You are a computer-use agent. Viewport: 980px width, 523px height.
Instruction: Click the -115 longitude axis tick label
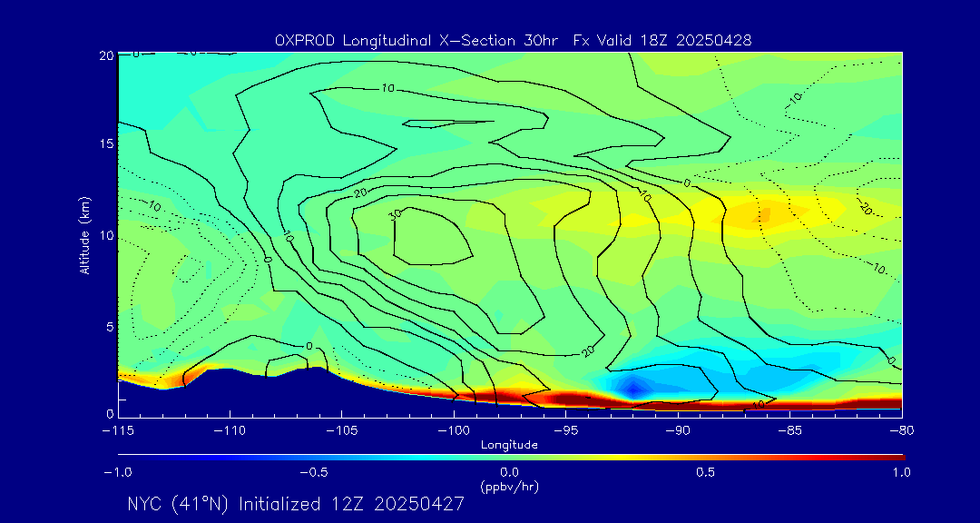click(x=118, y=429)
